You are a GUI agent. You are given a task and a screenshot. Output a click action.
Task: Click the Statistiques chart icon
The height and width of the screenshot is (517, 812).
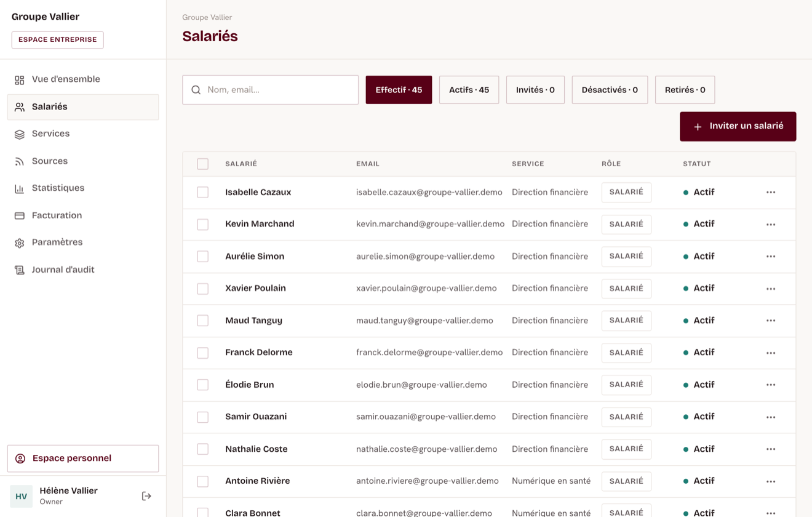(x=20, y=188)
